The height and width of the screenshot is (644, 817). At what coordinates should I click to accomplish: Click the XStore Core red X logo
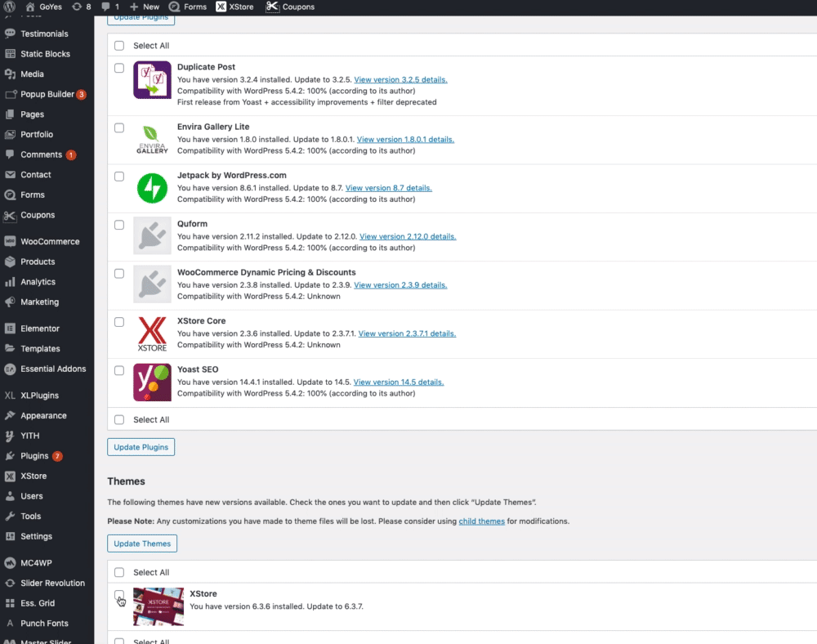pos(152,333)
